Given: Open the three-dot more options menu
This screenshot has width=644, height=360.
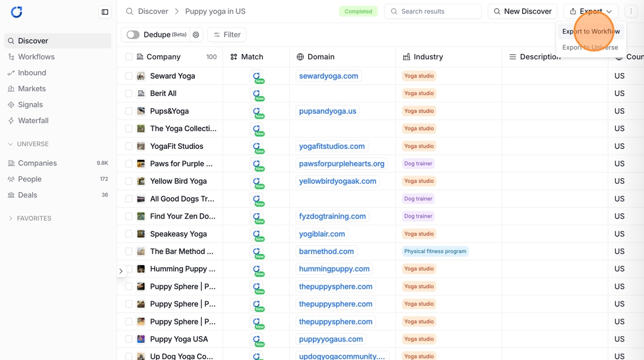Looking at the screenshot, I should 631,12.
